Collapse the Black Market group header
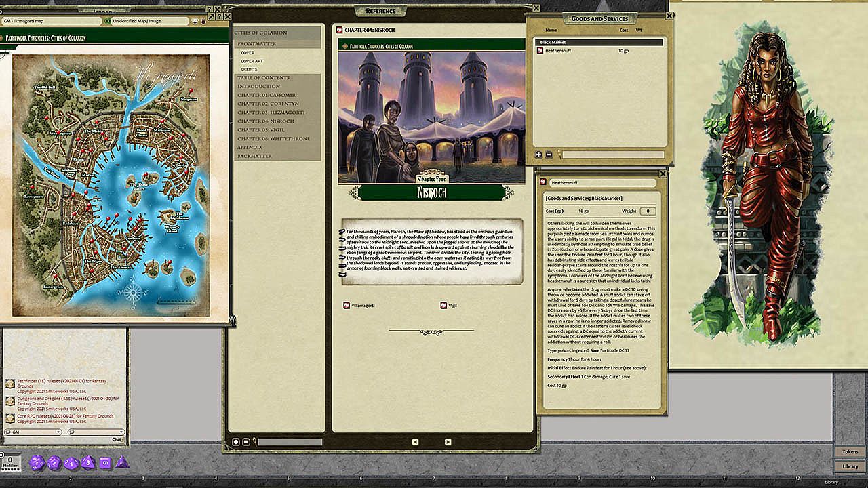 [x=599, y=42]
